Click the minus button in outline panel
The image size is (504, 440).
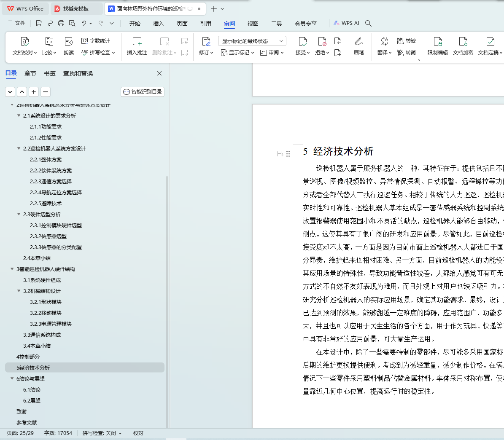(46, 92)
